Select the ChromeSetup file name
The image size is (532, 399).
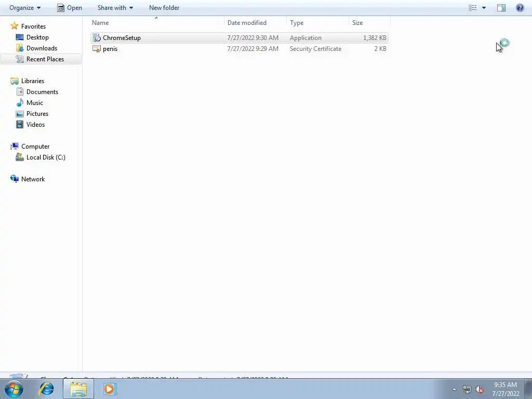pos(122,37)
